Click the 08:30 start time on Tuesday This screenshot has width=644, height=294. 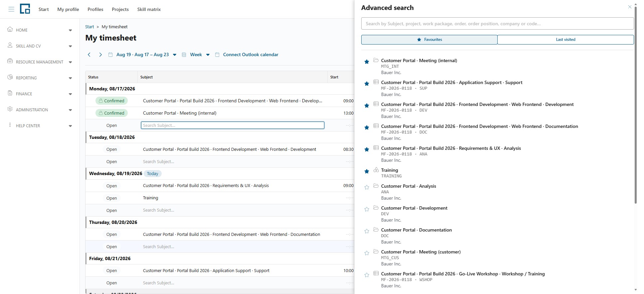(x=348, y=149)
